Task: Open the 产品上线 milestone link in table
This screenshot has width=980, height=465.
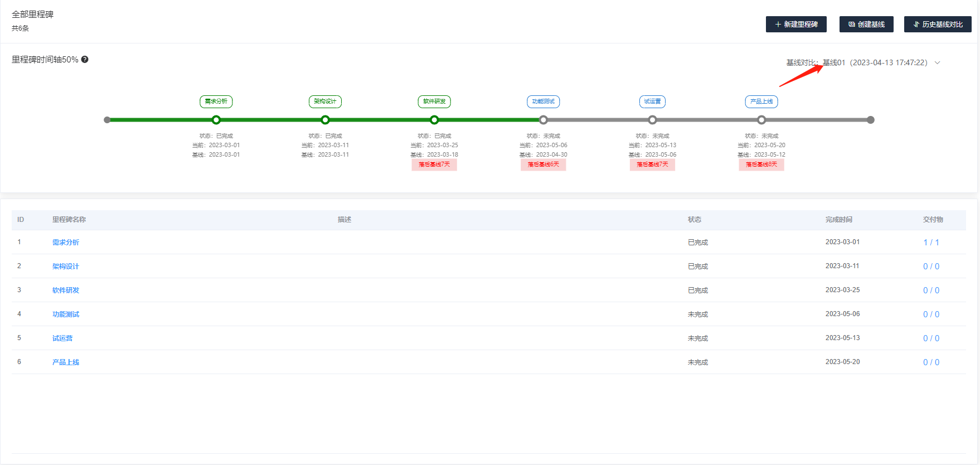Action: (x=66, y=362)
